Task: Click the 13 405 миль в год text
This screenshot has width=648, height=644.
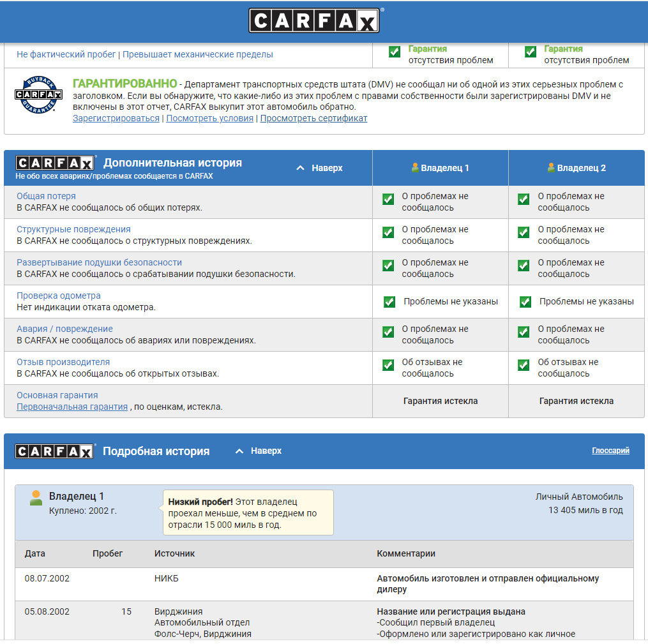Action: click(585, 510)
